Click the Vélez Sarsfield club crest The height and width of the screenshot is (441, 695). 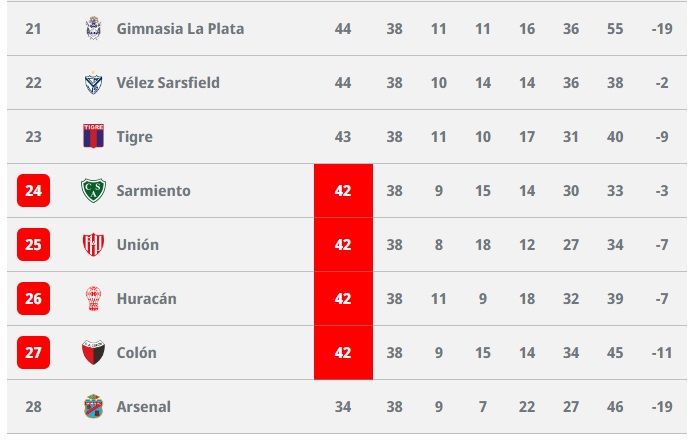(94, 82)
